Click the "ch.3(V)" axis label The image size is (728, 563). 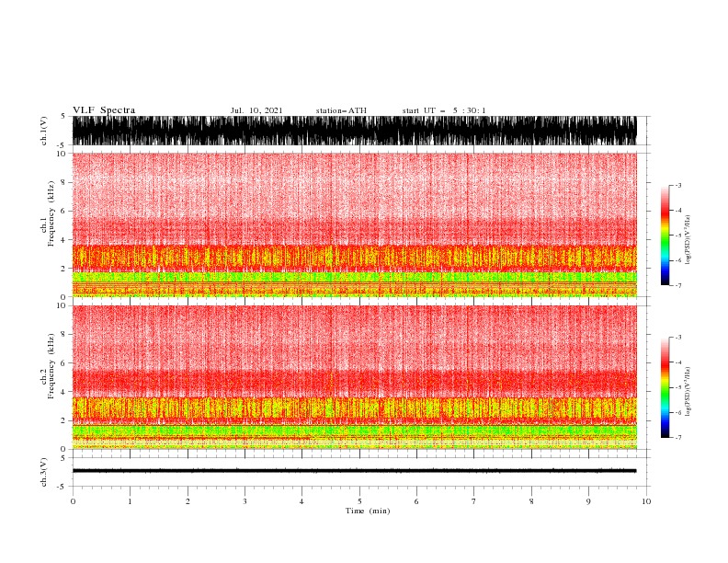(44, 472)
